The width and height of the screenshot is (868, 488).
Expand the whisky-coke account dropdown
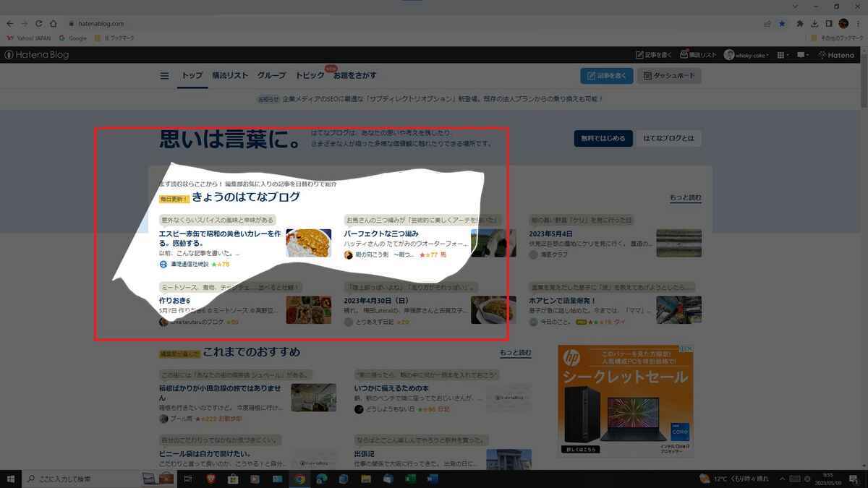tap(748, 55)
